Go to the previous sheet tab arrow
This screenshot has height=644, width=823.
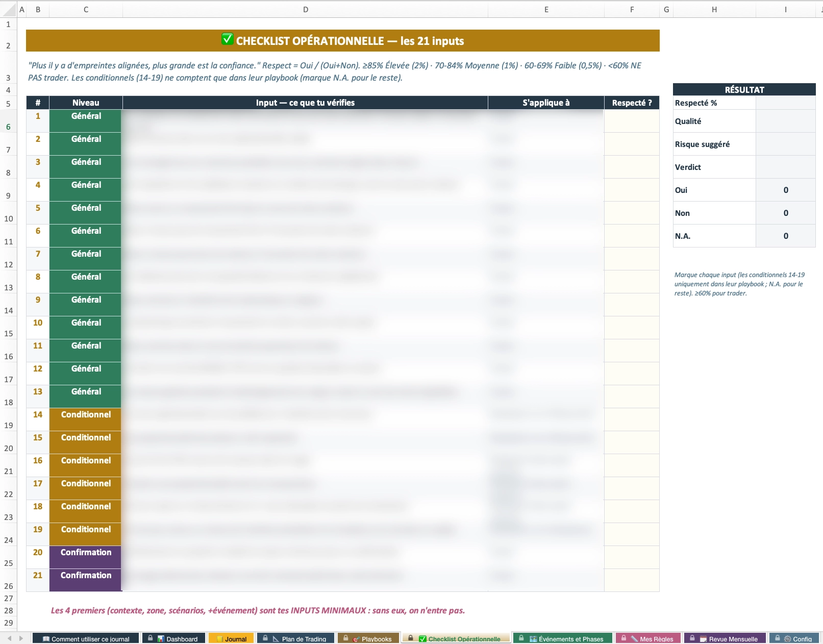point(9,638)
